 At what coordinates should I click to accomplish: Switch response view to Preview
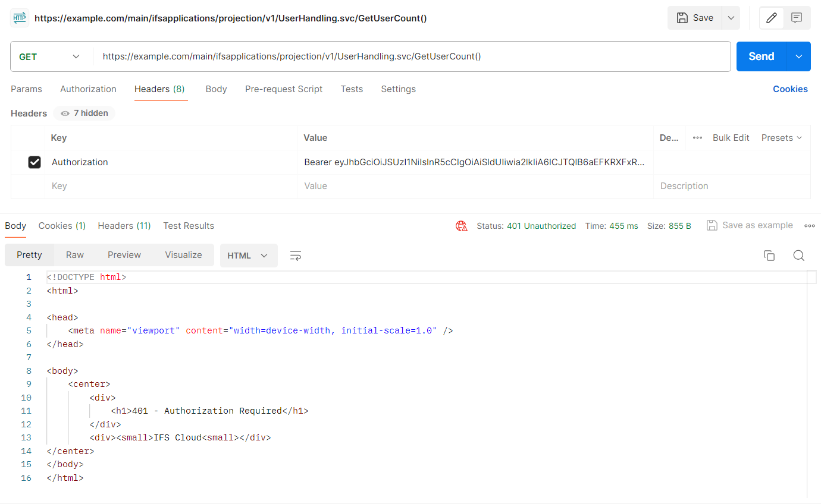coord(124,254)
